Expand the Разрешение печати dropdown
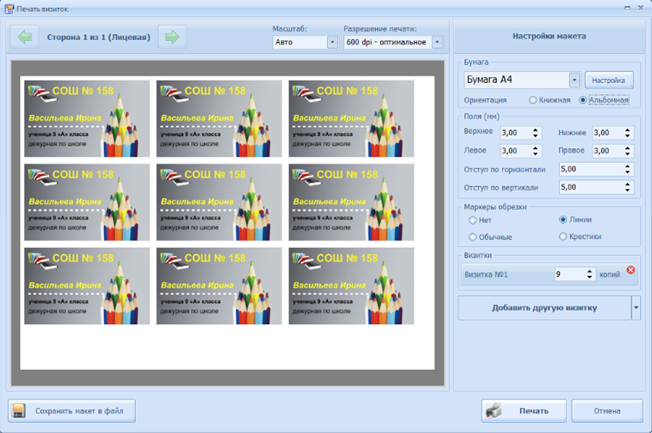The width and height of the screenshot is (652, 433). 437,43
